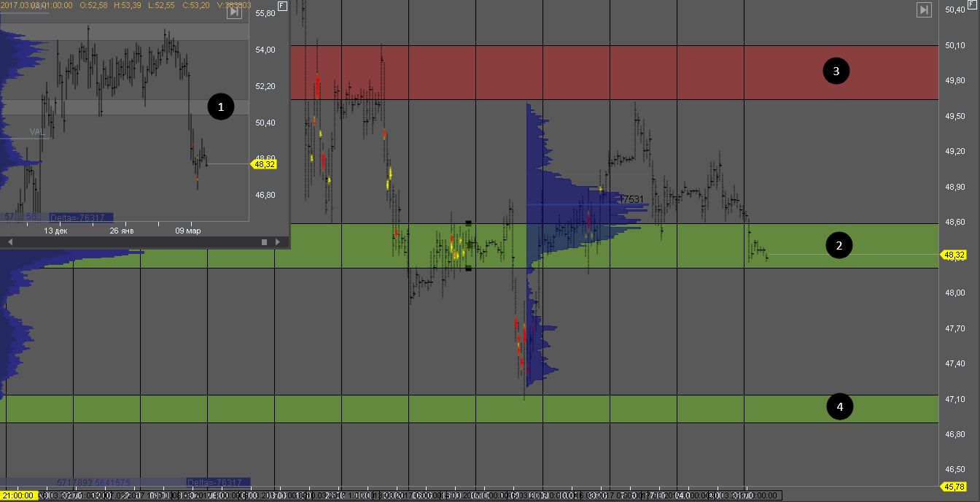Click the VAL line label in inset chart
980x502 pixels.
pyautogui.click(x=37, y=132)
